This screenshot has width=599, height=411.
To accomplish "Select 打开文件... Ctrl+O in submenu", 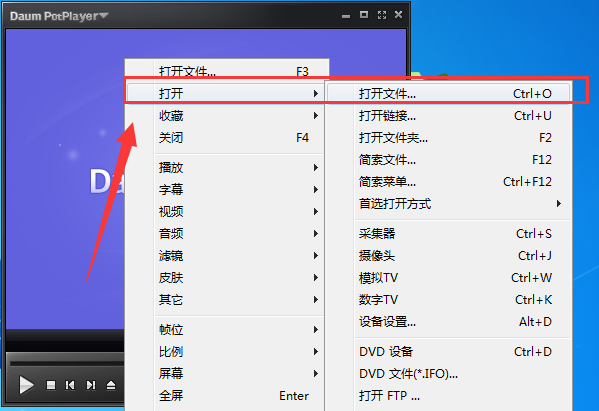I will click(x=449, y=93).
